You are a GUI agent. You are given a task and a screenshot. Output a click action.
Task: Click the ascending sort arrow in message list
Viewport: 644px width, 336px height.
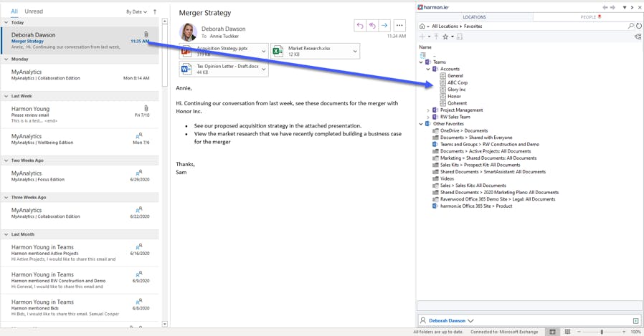[x=155, y=12]
